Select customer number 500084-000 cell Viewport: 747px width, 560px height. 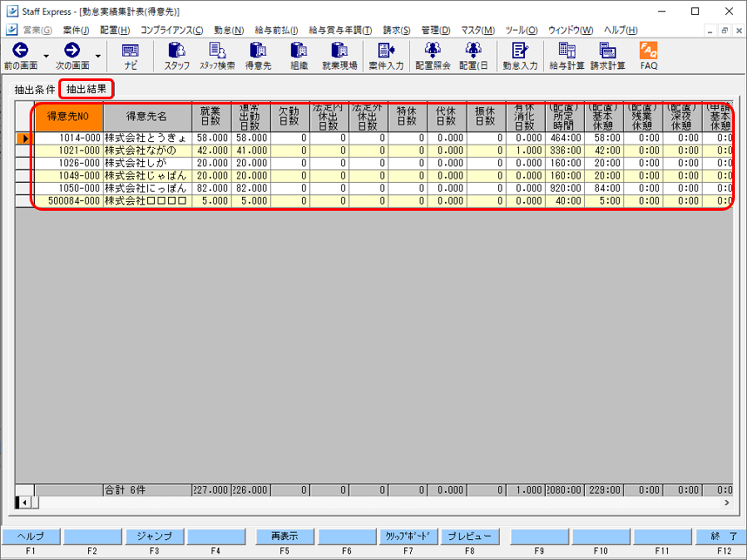[69, 200]
